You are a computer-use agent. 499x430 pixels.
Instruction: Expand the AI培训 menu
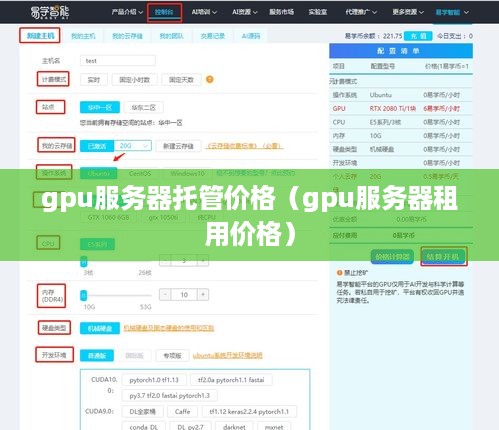(x=204, y=12)
